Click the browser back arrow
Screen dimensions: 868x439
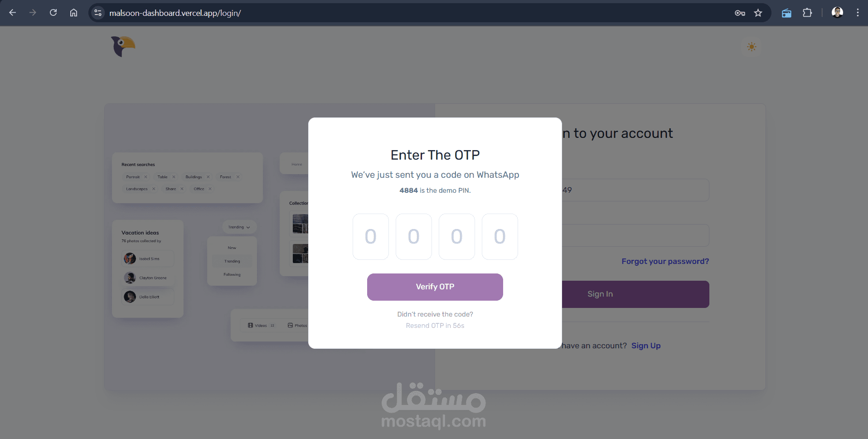click(x=13, y=13)
